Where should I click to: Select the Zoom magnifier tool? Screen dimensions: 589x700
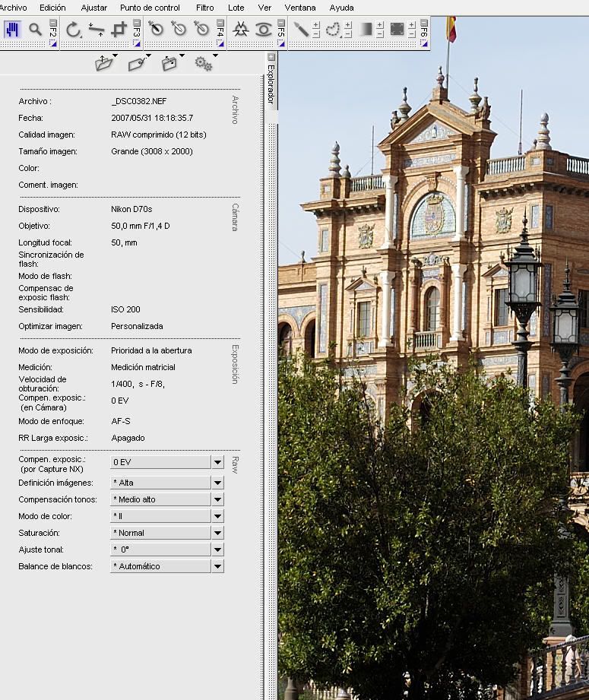35,30
